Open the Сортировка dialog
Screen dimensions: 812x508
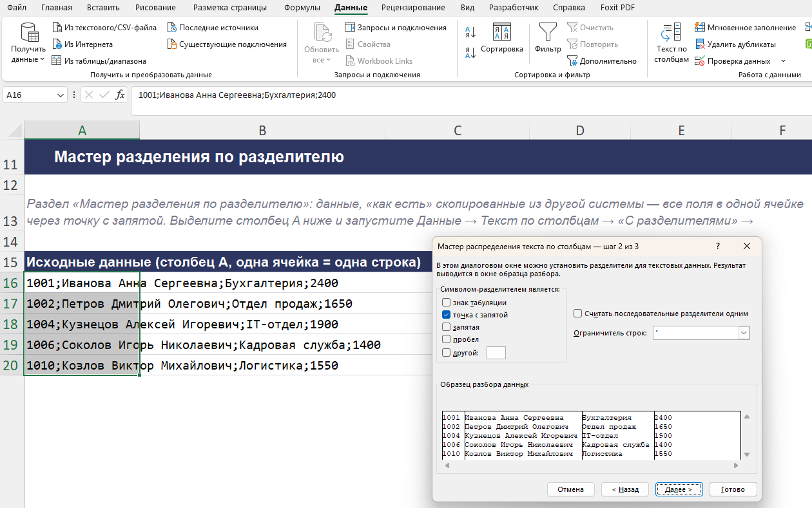click(x=502, y=39)
